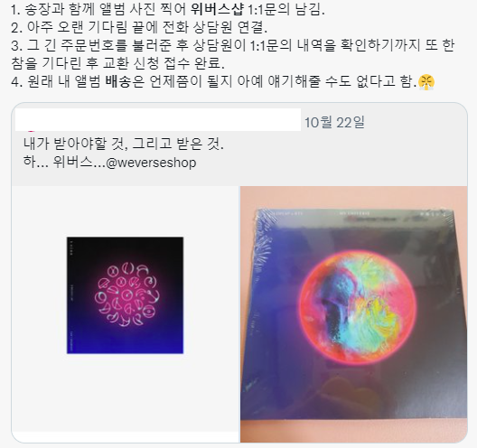Select the second line about 전화 상담원 연결
Screen dimensions: 477x448
point(139,27)
